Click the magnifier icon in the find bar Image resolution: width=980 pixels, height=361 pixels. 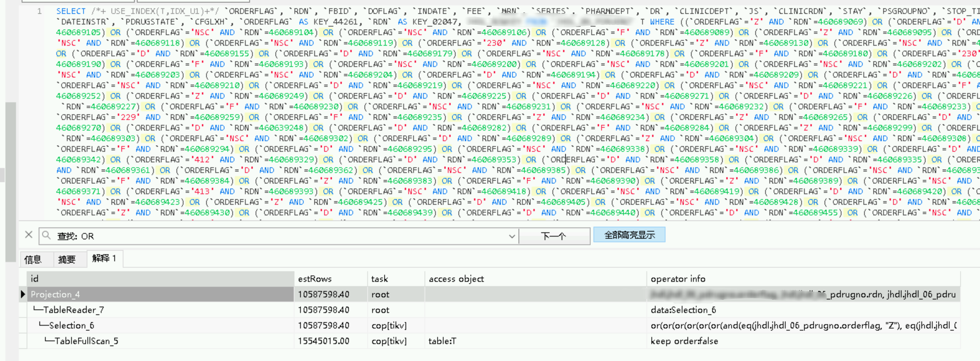(x=46, y=235)
